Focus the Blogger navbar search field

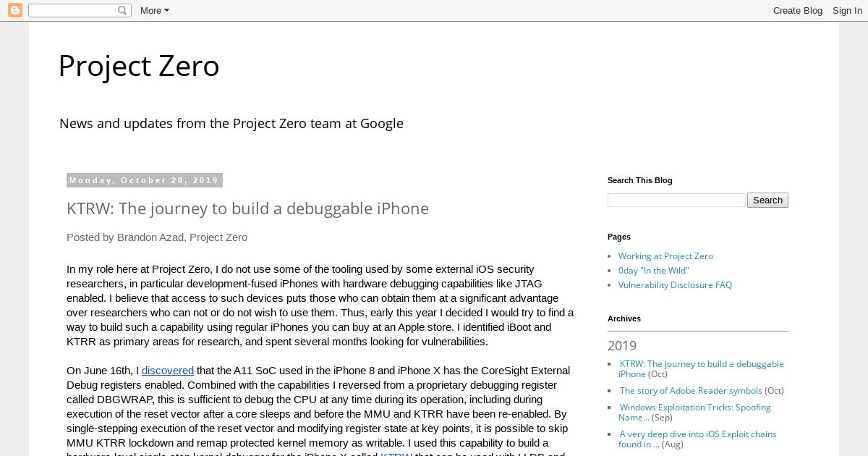[80, 10]
